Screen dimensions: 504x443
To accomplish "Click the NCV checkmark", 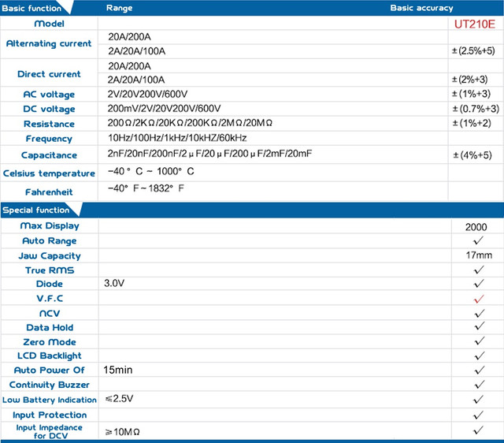I will click(479, 313).
